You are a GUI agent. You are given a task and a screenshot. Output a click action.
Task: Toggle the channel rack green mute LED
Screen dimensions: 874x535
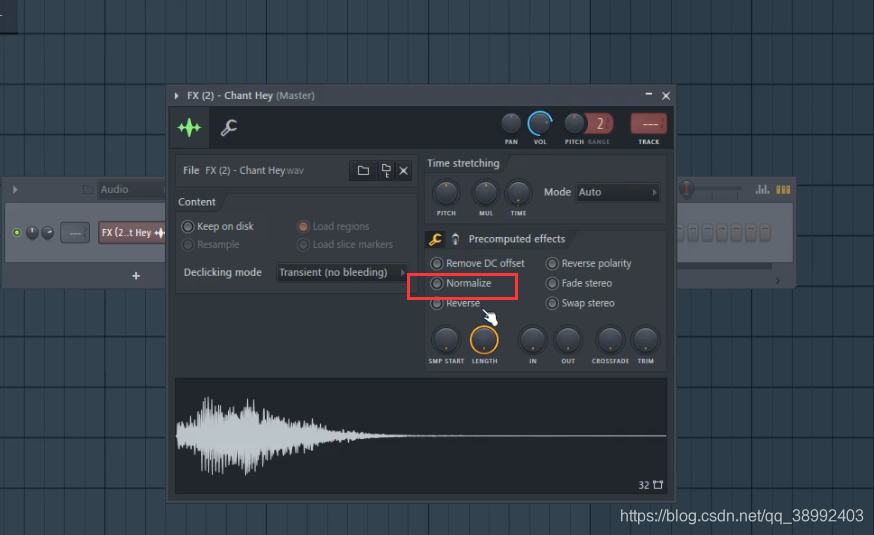tap(17, 233)
